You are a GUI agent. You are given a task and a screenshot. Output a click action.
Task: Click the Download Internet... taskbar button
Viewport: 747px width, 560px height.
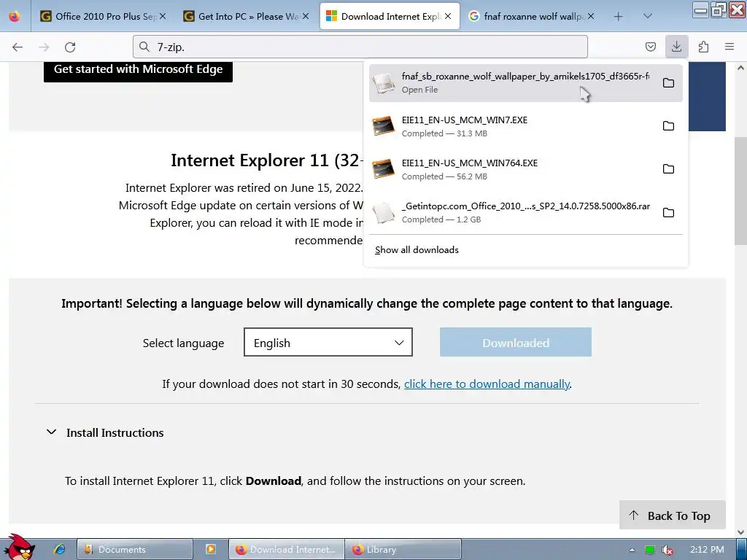coord(286,549)
